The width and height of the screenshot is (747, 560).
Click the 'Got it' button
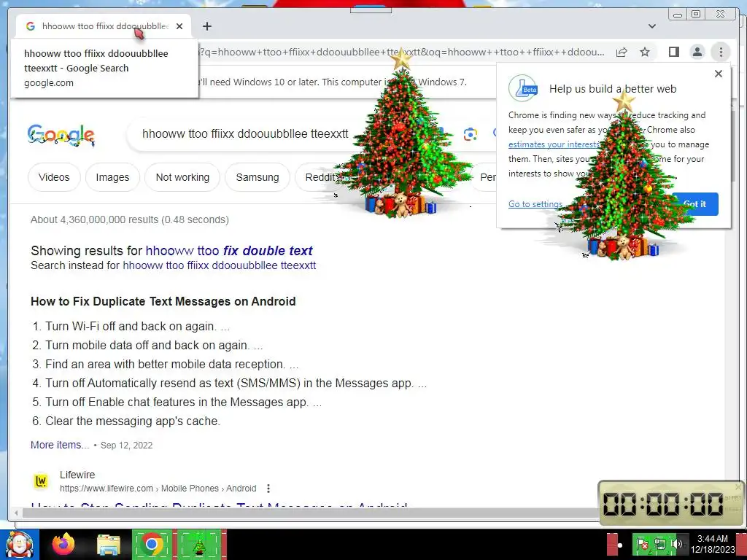[x=694, y=204]
